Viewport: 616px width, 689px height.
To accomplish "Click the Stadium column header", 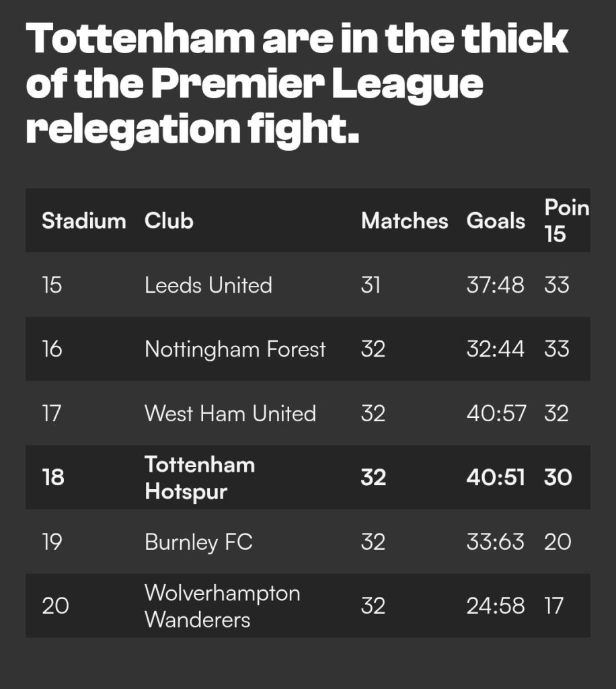I will tap(83, 221).
